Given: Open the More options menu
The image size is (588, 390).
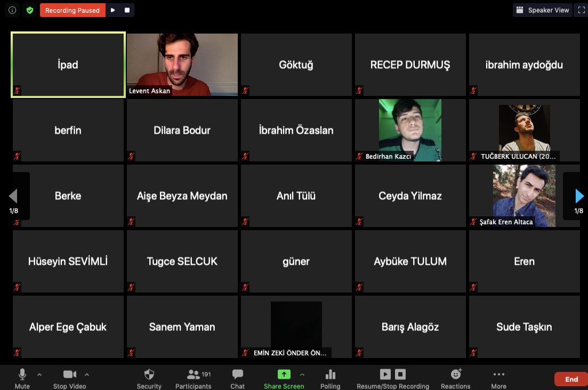Looking at the screenshot, I should click(x=499, y=379).
